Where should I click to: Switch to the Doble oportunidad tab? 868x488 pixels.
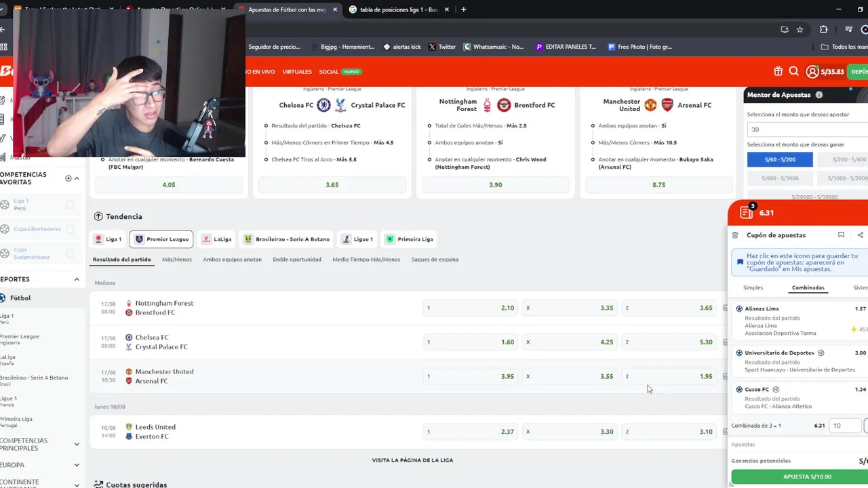point(297,260)
